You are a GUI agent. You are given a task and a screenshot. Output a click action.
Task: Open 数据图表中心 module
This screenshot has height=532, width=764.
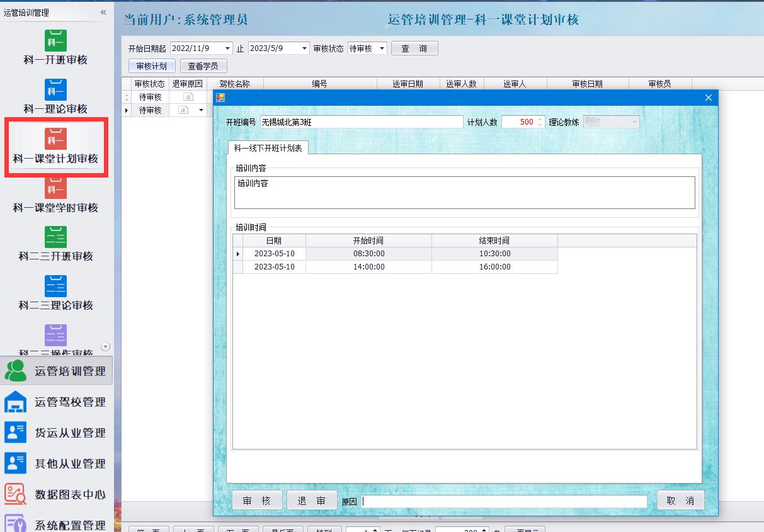pyautogui.click(x=57, y=494)
